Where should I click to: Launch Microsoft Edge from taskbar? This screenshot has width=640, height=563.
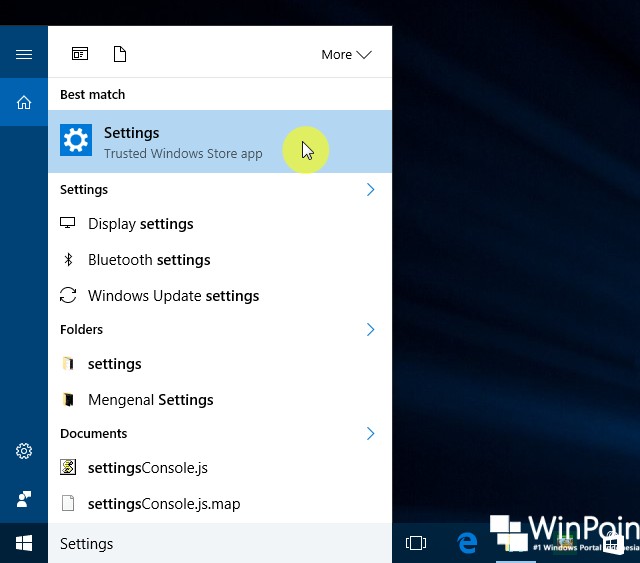click(x=467, y=543)
